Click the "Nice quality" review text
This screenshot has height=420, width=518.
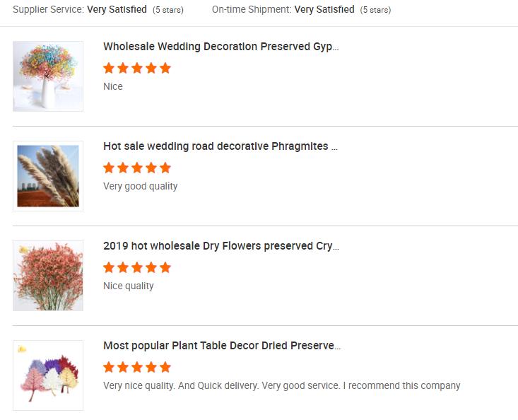pyautogui.click(x=128, y=286)
